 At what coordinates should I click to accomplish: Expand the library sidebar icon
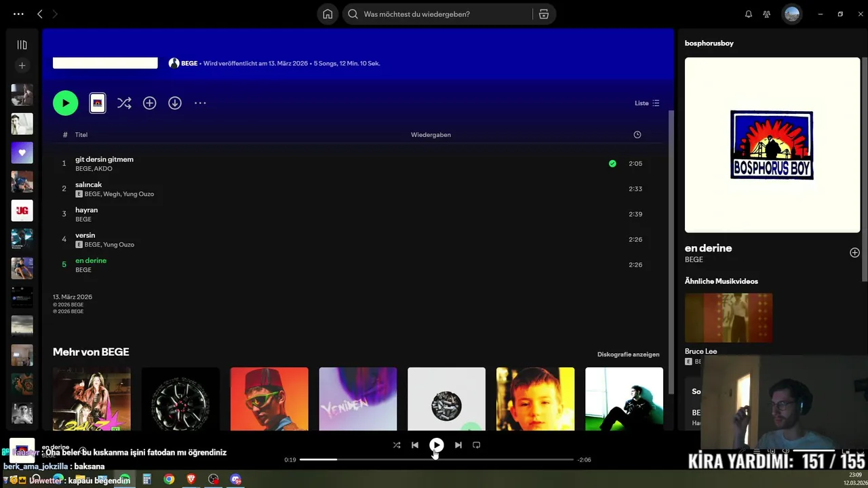22,45
